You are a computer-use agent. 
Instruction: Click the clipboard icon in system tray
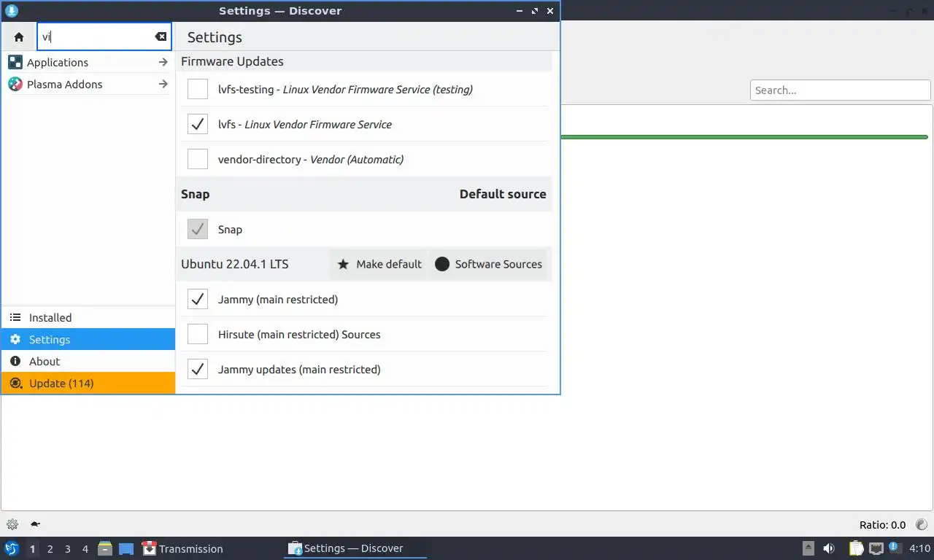click(x=857, y=548)
